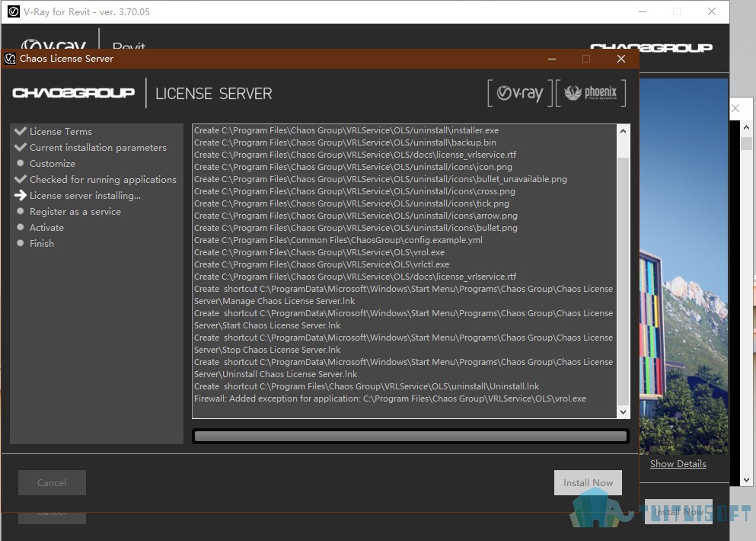Open the Show Details link in V-Ray installer
This screenshot has height=541, width=756.
pos(678,464)
